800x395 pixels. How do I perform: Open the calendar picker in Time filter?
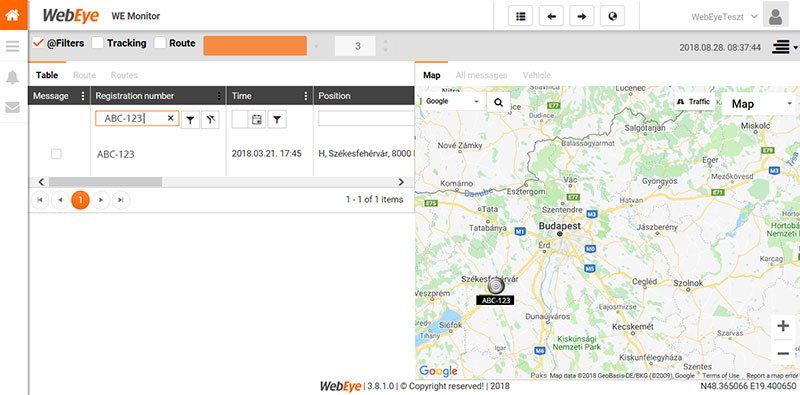[257, 119]
